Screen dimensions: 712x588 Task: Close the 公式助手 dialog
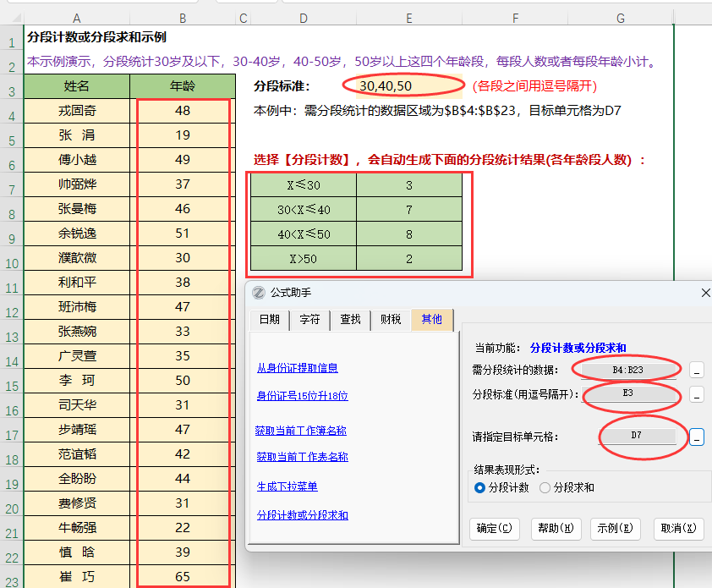pyautogui.click(x=705, y=292)
